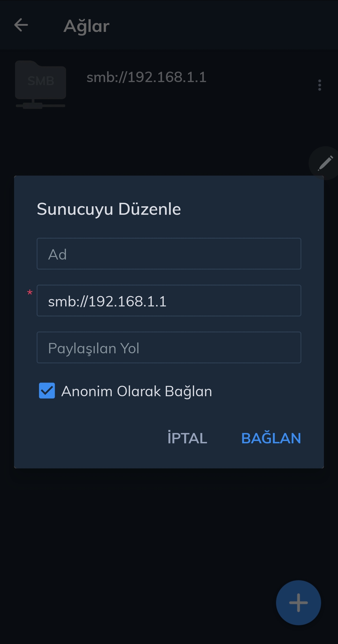338x644 pixels.
Task: Go back using the arrow icon
Action: (x=21, y=25)
